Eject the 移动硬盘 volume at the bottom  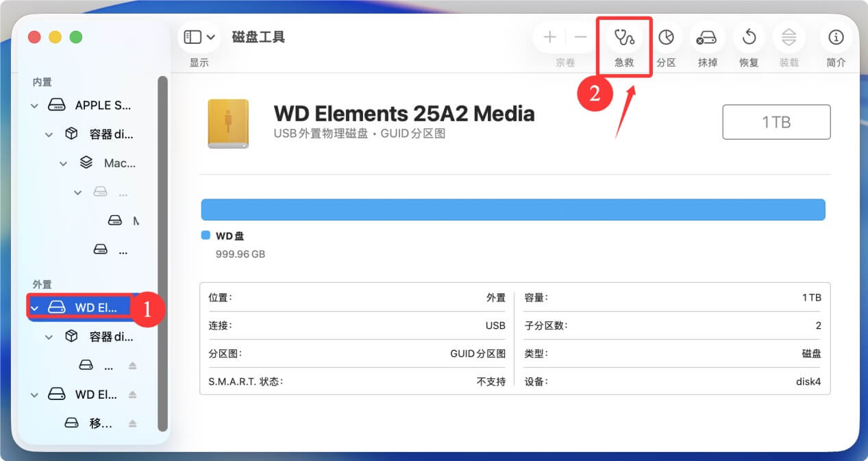tap(133, 422)
